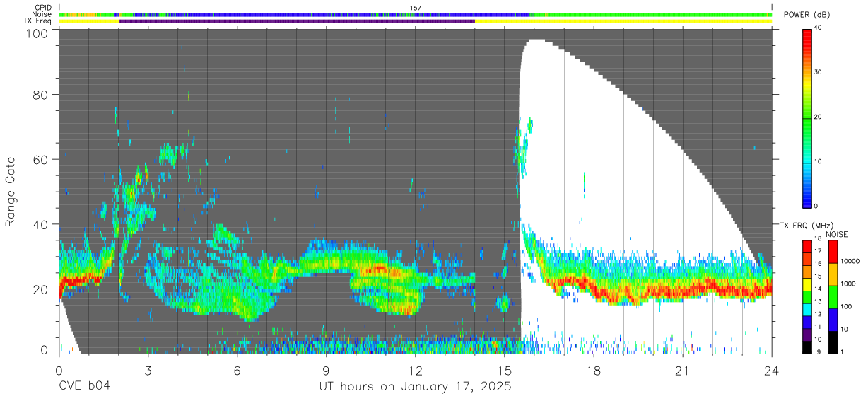This screenshot has height=401, width=868.
Task: Click x-axis tick label 9
Action: [x=326, y=371]
